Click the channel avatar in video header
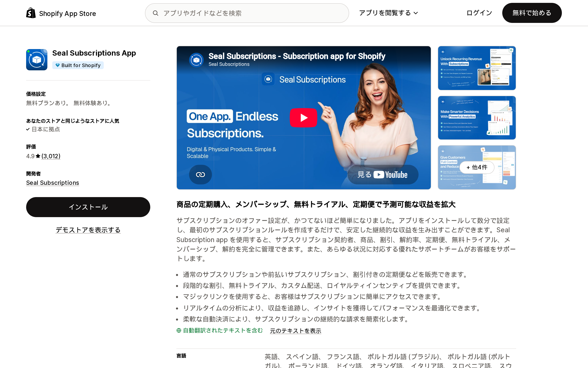The height and width of the screenshot is (368, 588). (x=196, y=60)
